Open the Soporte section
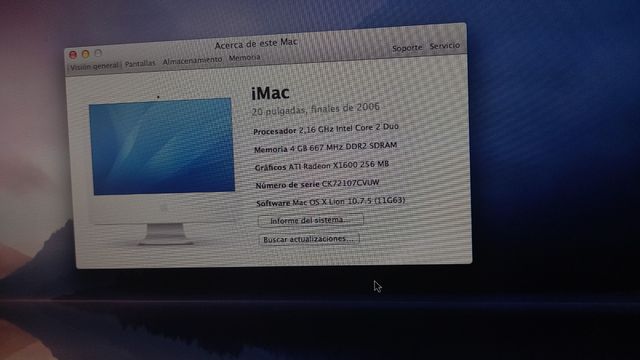640x360 pixels. tap(407, 48)
